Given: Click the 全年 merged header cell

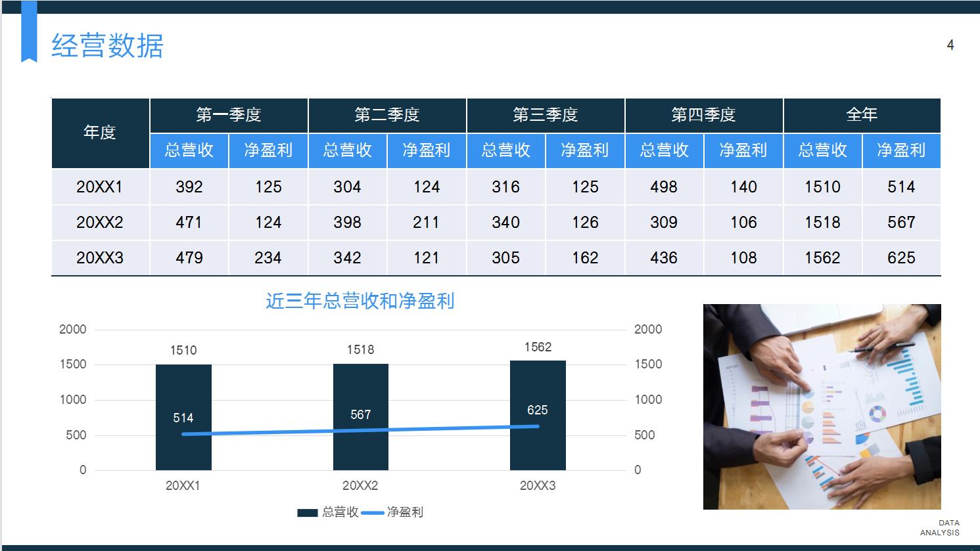Looking at the screenshot, I should click(862, 115).
